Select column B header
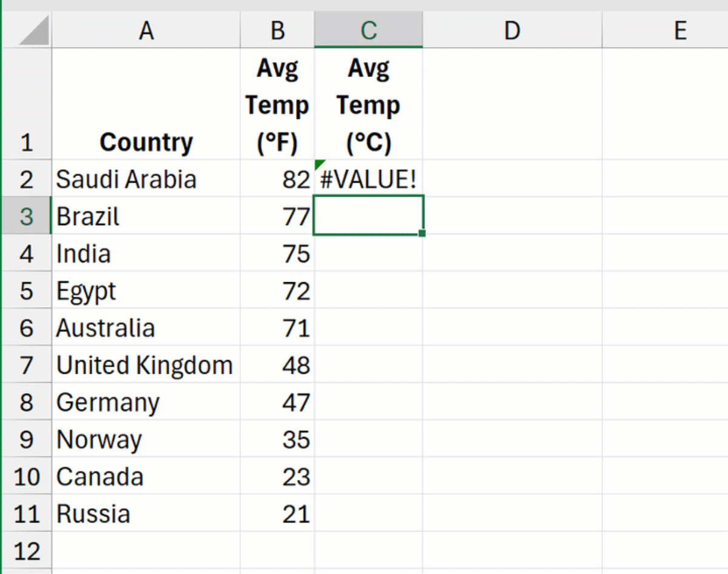The image size is (728, 574). pos(277,30)
